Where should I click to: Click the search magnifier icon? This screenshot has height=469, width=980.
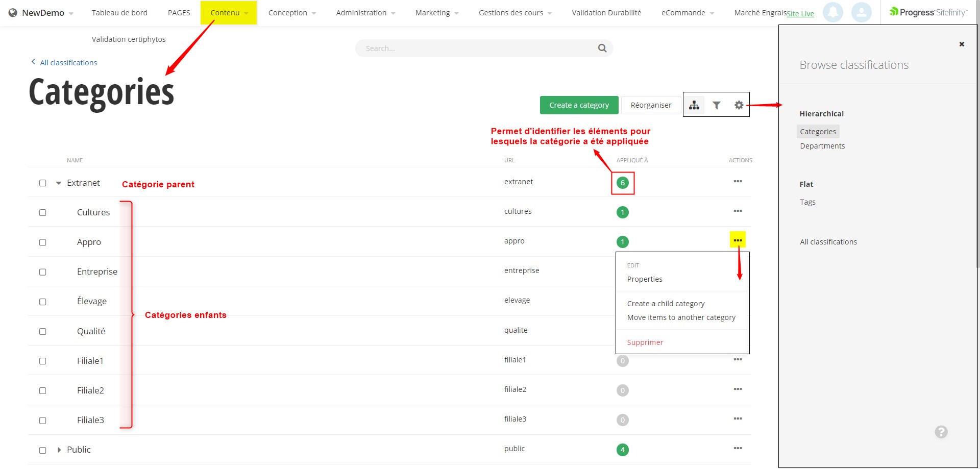[x=602, y=48]
